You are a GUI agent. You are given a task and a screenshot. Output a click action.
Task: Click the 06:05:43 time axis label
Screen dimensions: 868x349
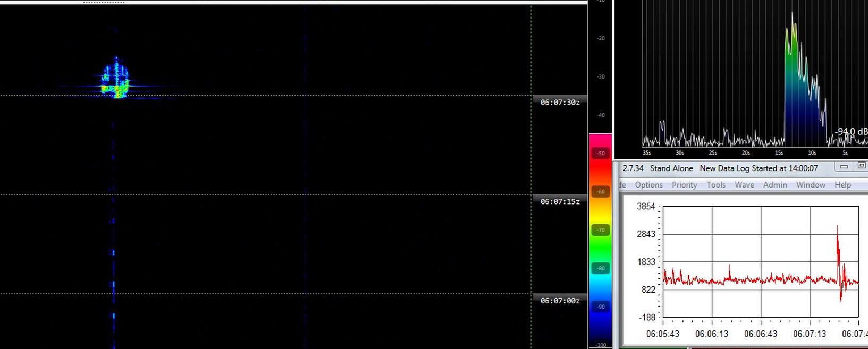point(662,334)
